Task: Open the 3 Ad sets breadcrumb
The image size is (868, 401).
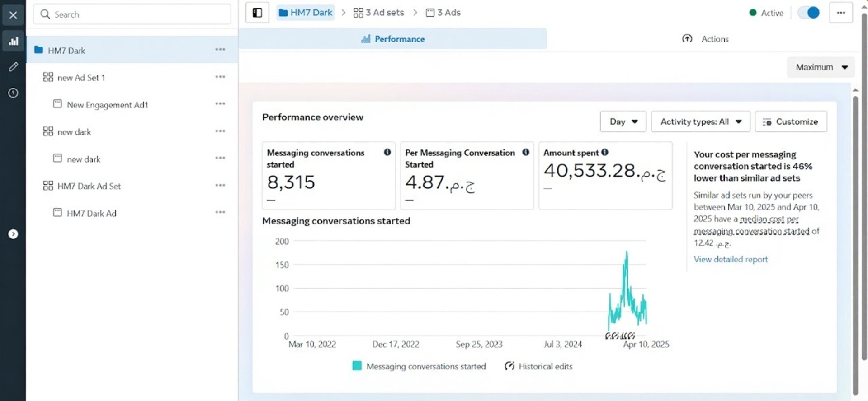Action: pyautogui.click(x=378, y=13)
